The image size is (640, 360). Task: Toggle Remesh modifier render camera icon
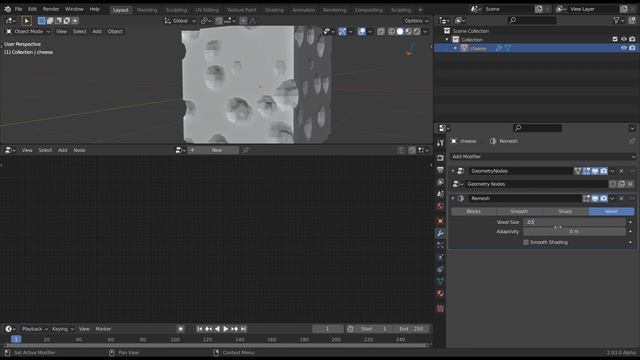pyautogui.click(x=604, y=198)
